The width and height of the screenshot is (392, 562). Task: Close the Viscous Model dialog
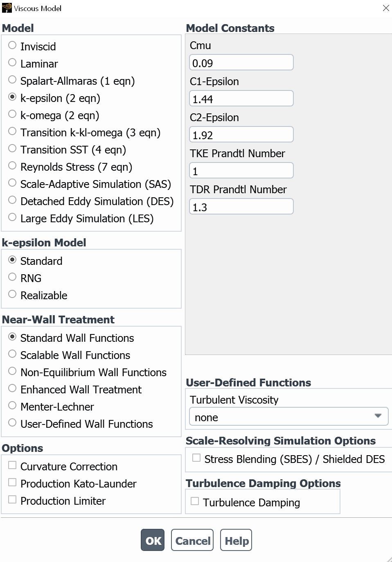tap(385, 8)
